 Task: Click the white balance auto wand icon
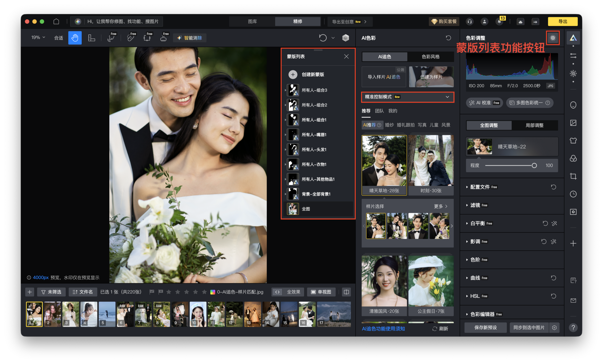(x=554, y=223)
